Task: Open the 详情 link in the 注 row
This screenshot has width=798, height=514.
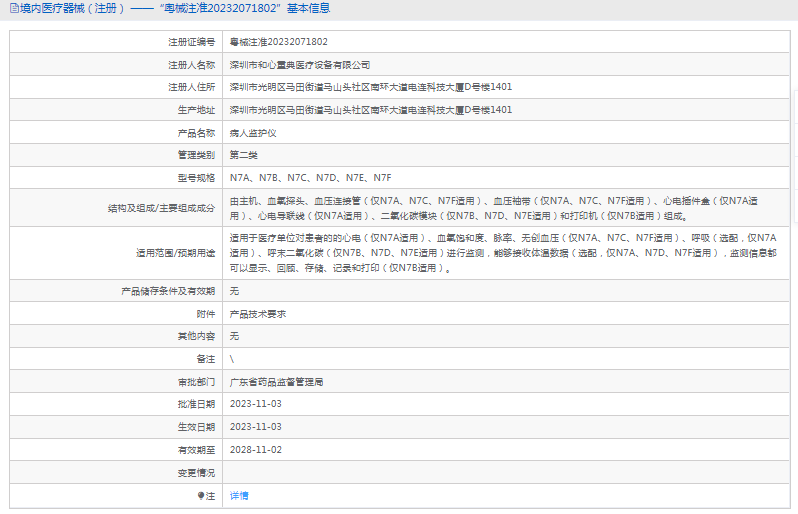Action: pyautogui.click(x=239, y=496)
